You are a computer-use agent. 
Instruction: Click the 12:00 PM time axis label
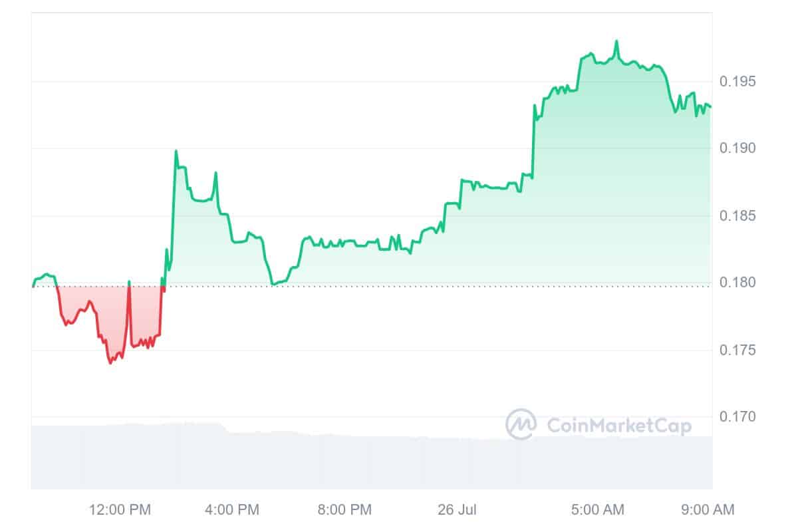coord(120,510)
